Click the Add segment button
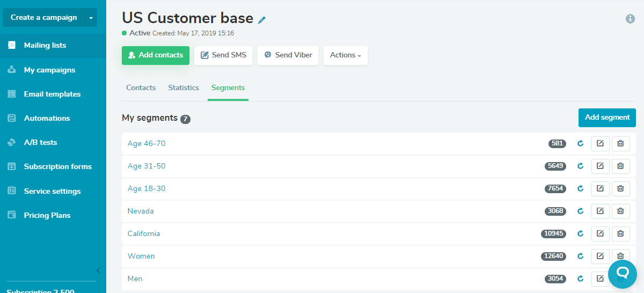The width and height of the screenshot is (644, 293). [607, 118]
